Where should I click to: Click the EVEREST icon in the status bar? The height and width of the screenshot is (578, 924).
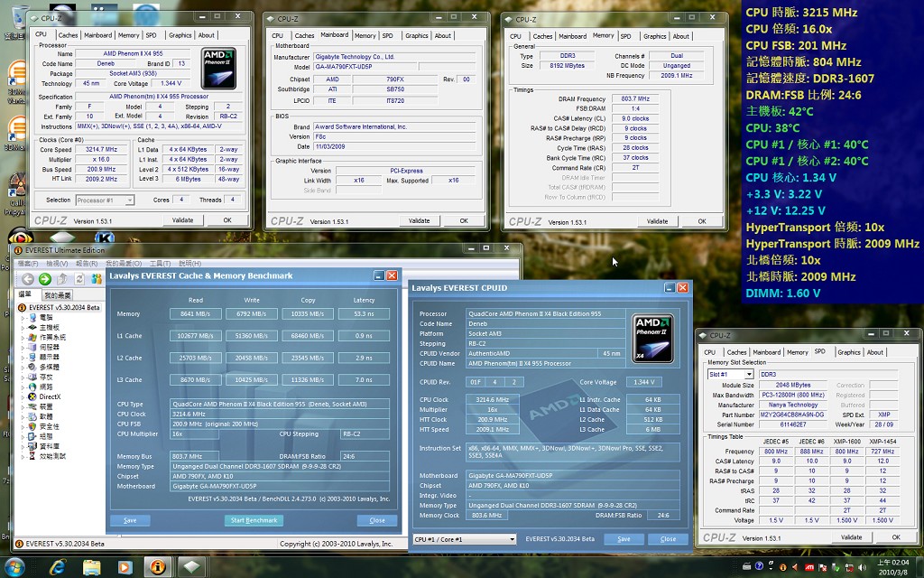tap(20, 543)
